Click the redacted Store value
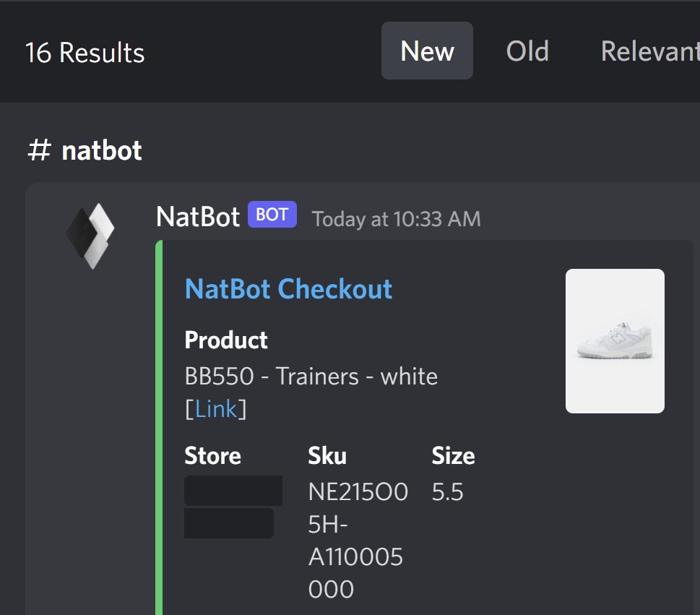The height and width of the screenshot is (615, 700). (233, 507)
